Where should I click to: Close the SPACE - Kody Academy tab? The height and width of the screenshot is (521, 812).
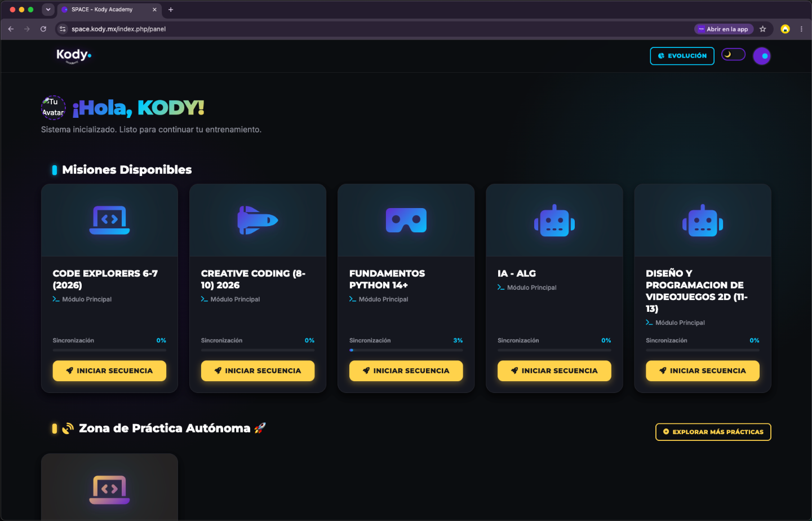tap(154, 10)
